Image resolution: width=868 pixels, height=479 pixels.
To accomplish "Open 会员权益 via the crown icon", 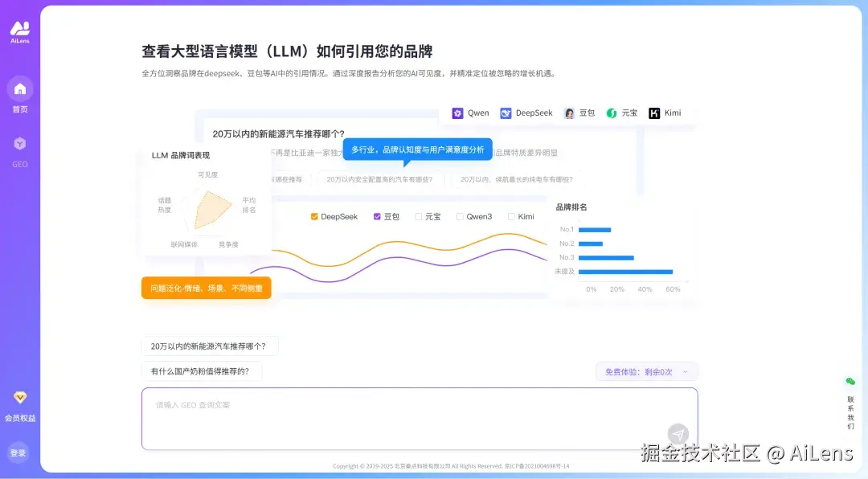I will tap(19, 397).
